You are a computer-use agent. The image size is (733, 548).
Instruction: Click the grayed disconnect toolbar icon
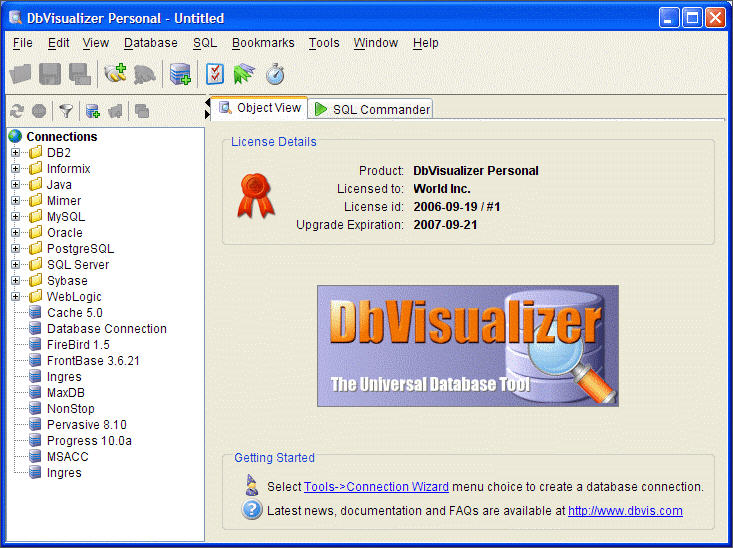click(x=144, y=74)
